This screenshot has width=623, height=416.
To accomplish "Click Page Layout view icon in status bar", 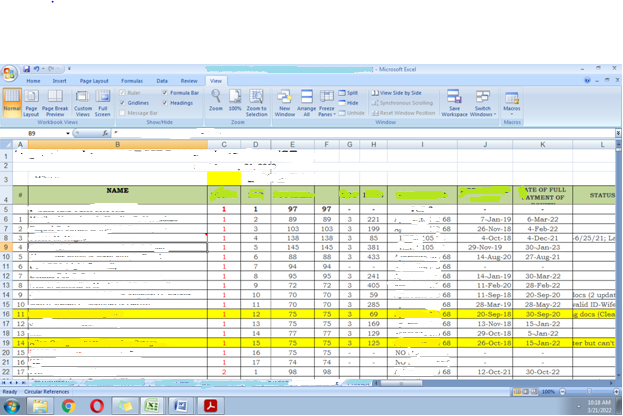I will point(525,392).
